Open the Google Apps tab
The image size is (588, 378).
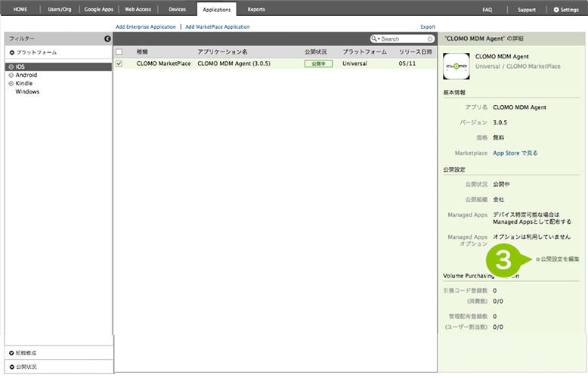98,9
